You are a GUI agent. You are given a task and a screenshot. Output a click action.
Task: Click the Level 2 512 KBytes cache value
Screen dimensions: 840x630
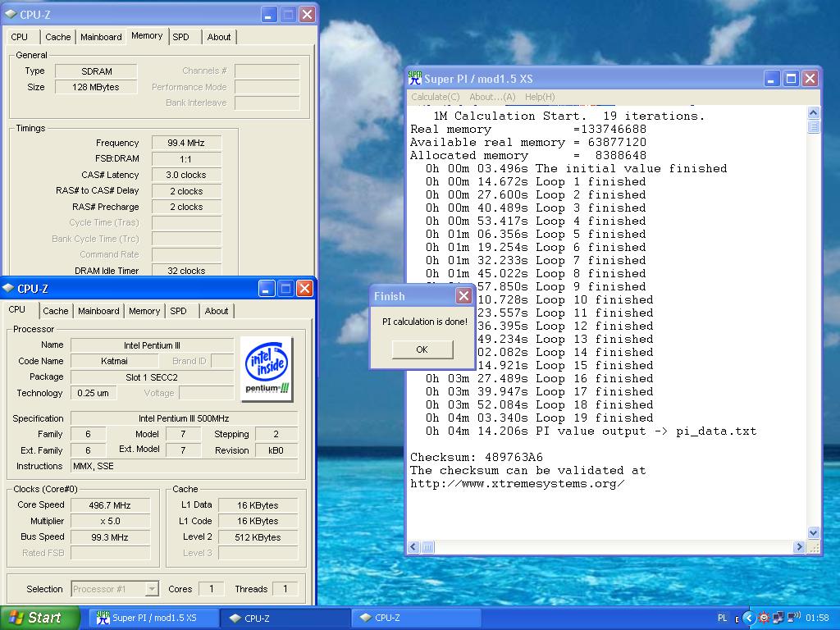[x=258, y=537]
